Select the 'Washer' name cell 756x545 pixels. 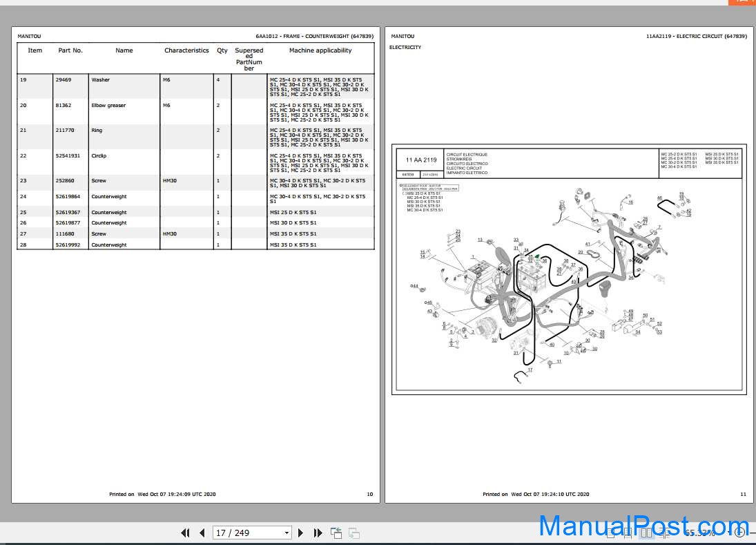(100, 80)
